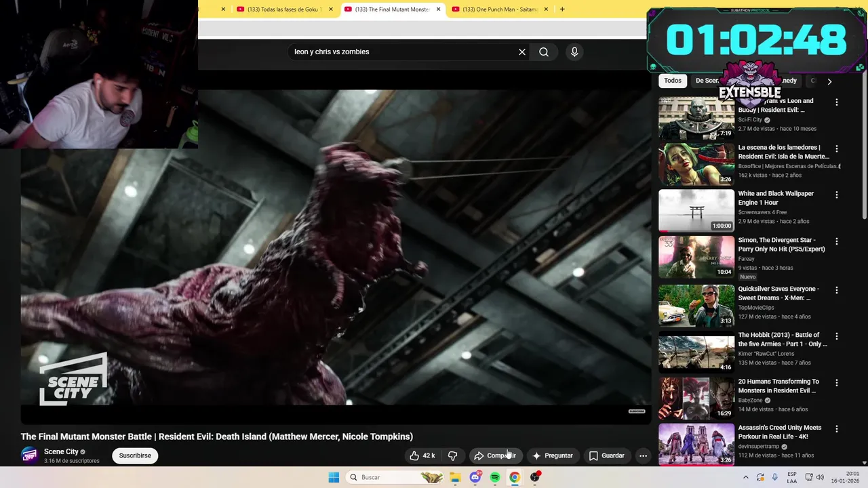The height and width of the screenshot is (488, 868).
Task: Open options for 'La escena de los lamedores'
Action: click(x=836, y=148)
